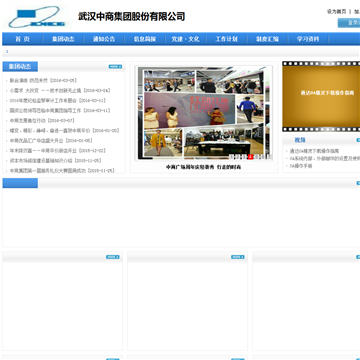360x360 pixels.
Task: Open 通达OA精灵下载操作指南 link in video list
Action: [x=315, y=151]
